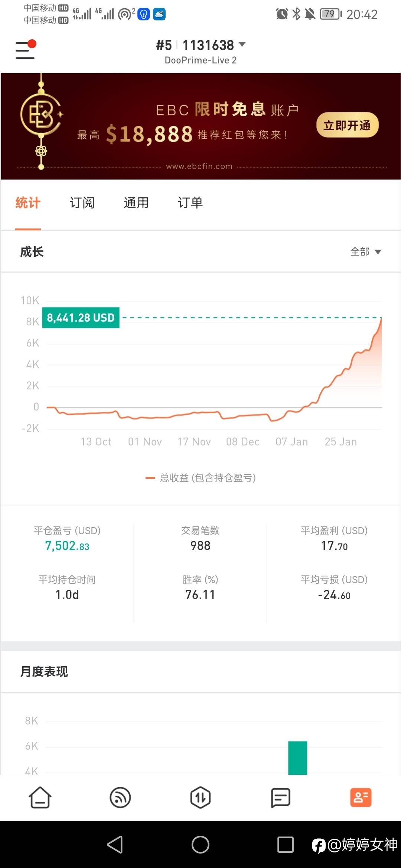This screenshot has height=868, width=401.
Task: Tap the Android home circle button
Action: click(200, 845)
